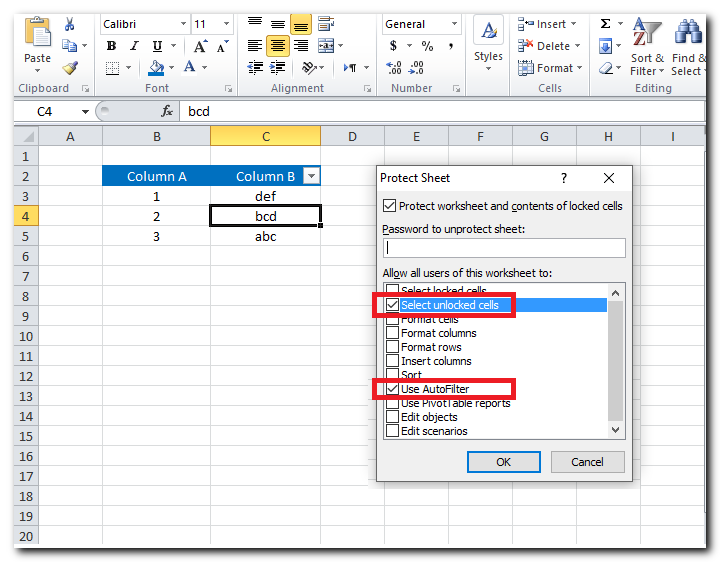Click the AutoSum sigma icon
The height and width of the screenshot is (562, 720).
coord(606,24)
